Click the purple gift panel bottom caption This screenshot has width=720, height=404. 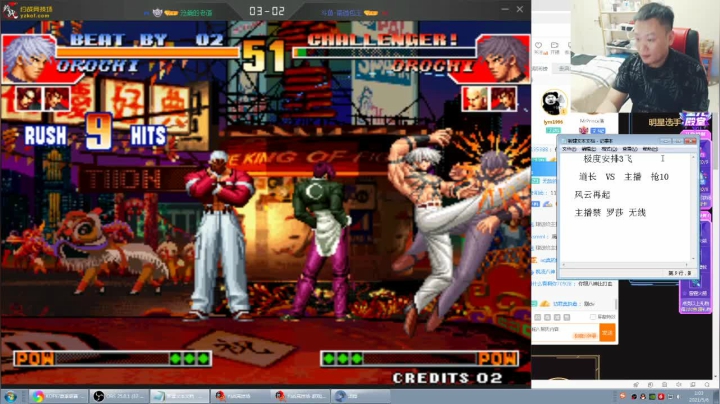[695, 306]
